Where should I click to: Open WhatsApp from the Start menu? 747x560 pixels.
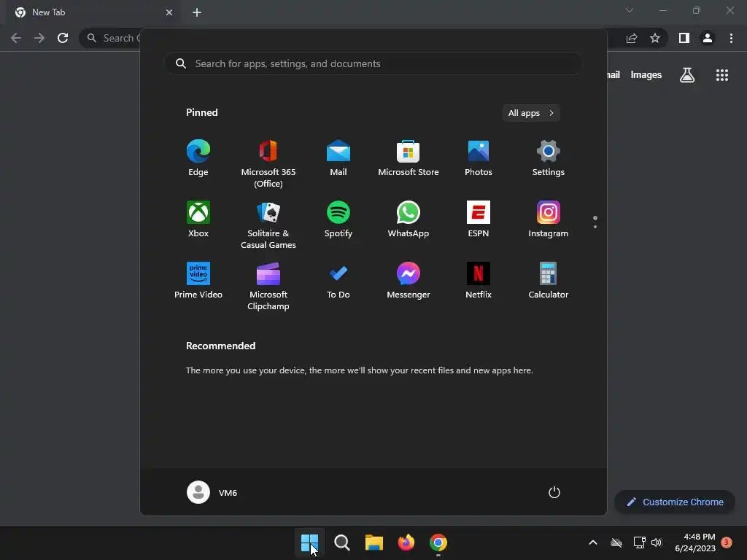pyautogui.click(x=409, y=219)
